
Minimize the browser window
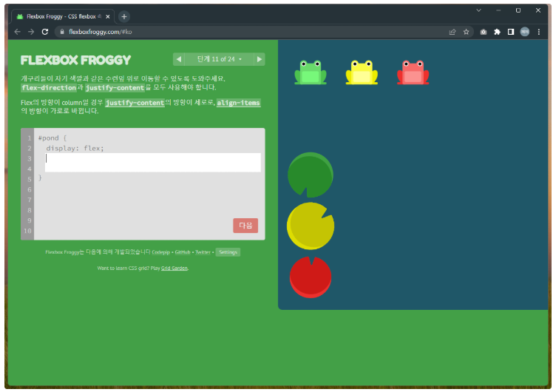(x=498, y=10)
